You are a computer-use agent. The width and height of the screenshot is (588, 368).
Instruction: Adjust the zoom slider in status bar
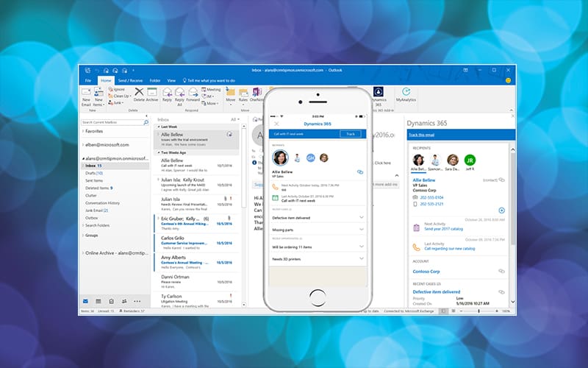pyautogui.click(x=478, y=311)
